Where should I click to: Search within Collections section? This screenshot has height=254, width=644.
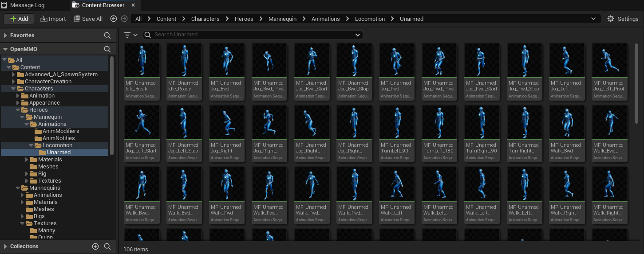click(107, 246)
